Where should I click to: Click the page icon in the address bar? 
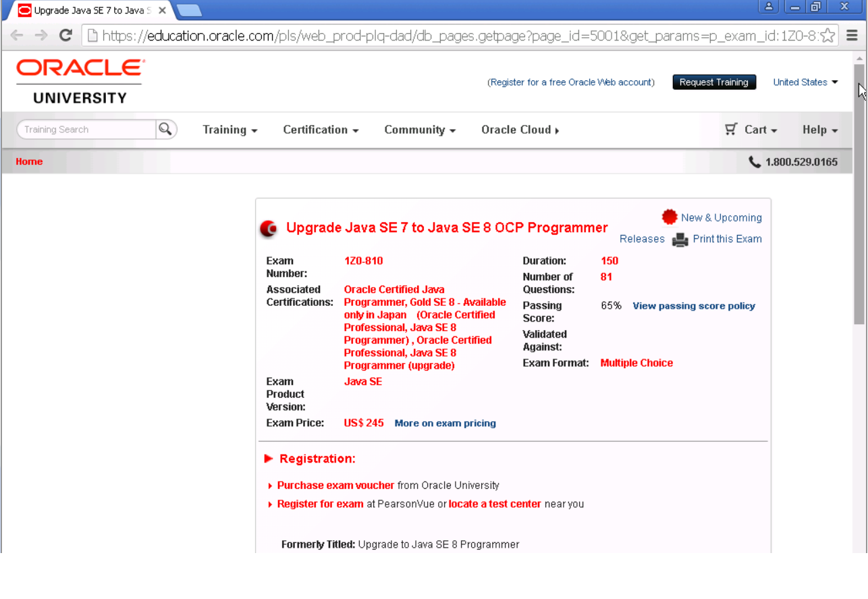pos(92,36)
